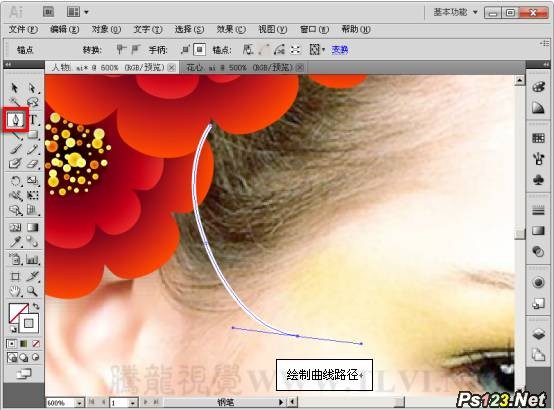The width and height of the screenshot is (554, 410).
Task: Select the Rectangle shape tool
Action: pos(33,135)
